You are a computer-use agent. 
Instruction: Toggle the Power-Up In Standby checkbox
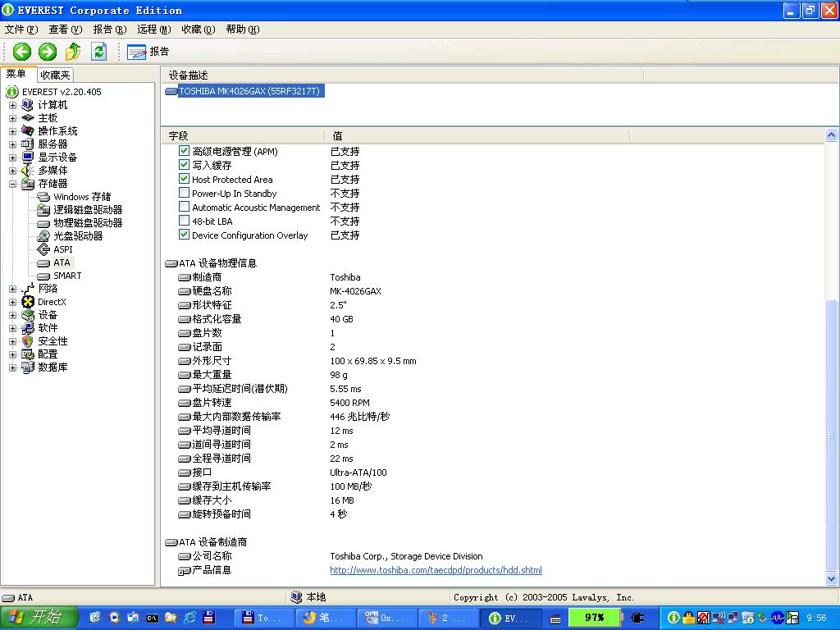(185, 194)
